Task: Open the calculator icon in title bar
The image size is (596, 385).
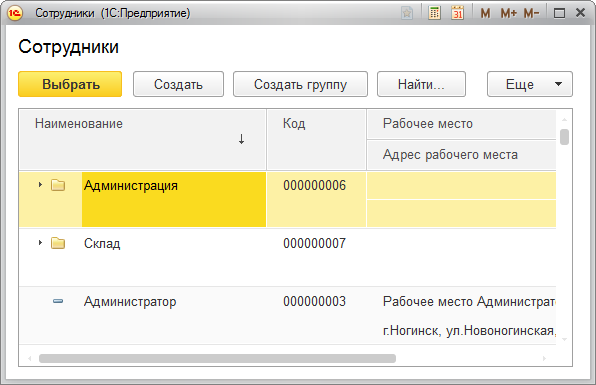Action: (x=434, y=13)
